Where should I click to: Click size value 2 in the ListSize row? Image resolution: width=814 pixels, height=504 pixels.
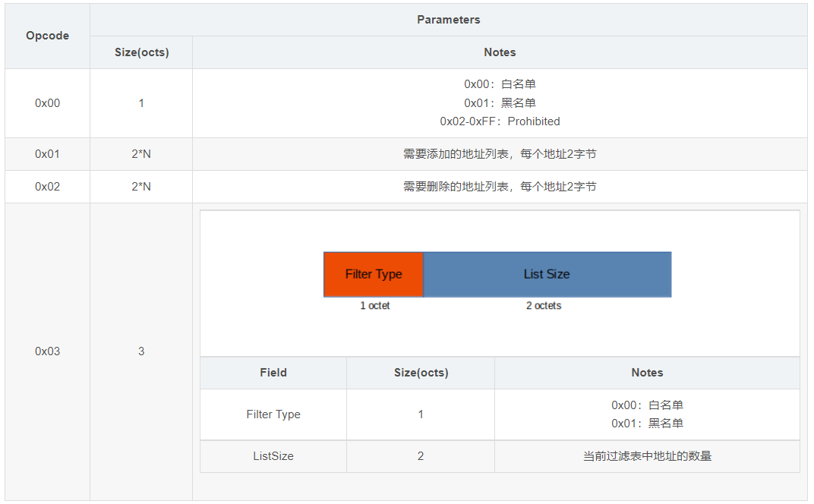coord(421,456)
